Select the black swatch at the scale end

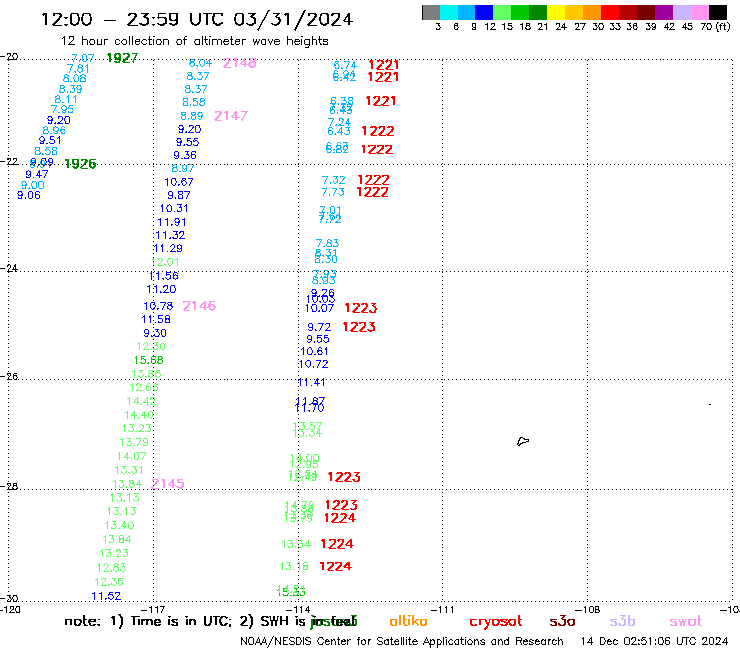[x=718, y=12]
